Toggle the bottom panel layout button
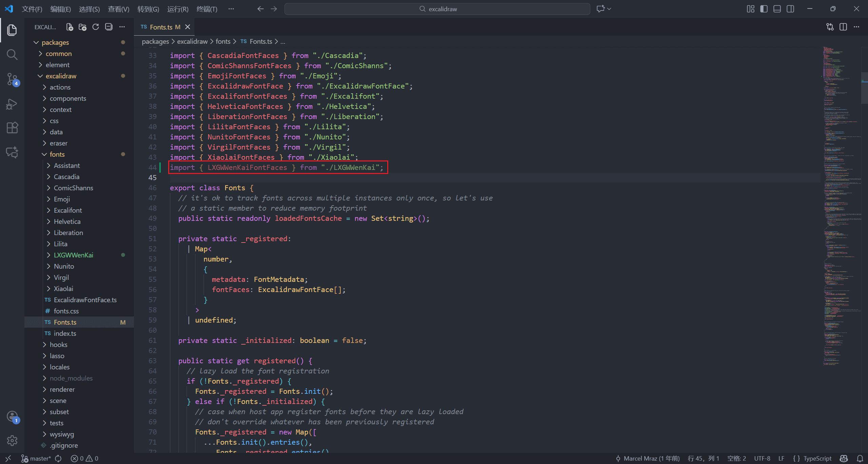This screenshot has height=464, width=868. pos(777,9)
